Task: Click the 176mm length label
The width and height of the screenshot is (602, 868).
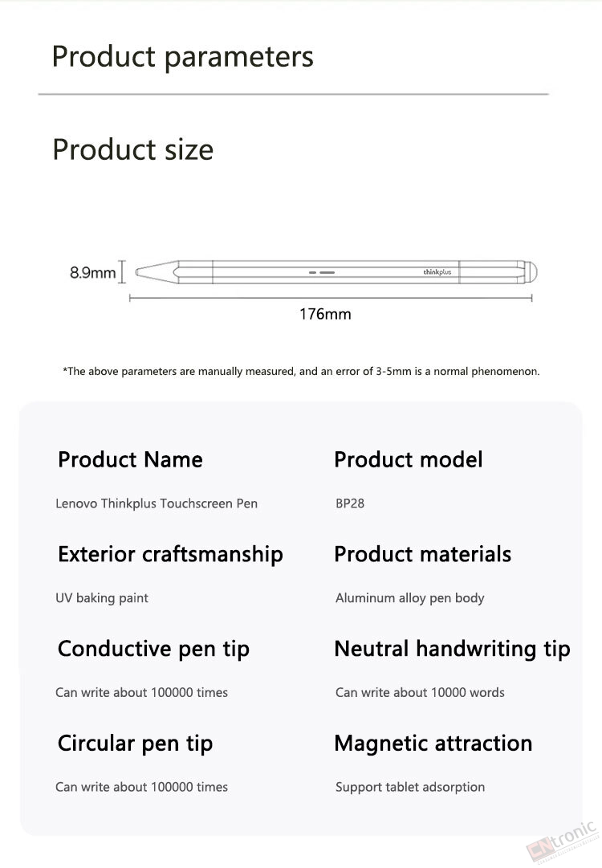Action: (325, 314)
